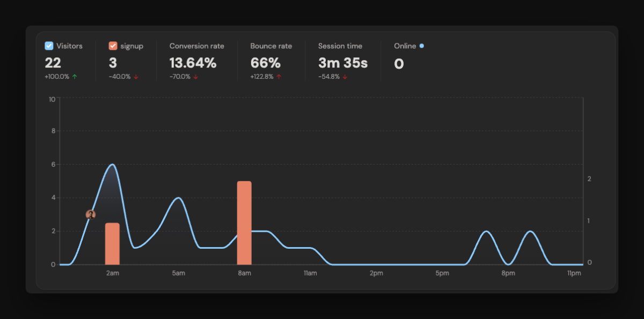Toggle the Visitors checkbox
644x319 pixels.
[x=49, y=46]
